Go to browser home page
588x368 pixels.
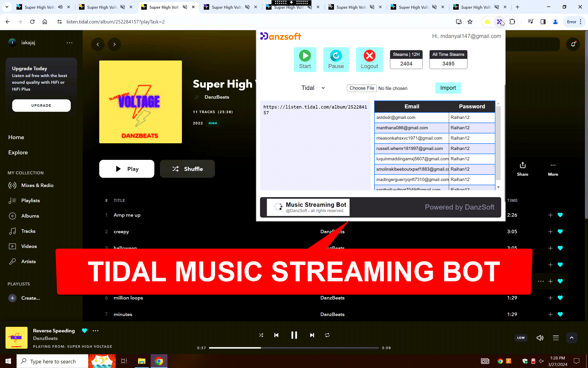[x=45, y=22]
